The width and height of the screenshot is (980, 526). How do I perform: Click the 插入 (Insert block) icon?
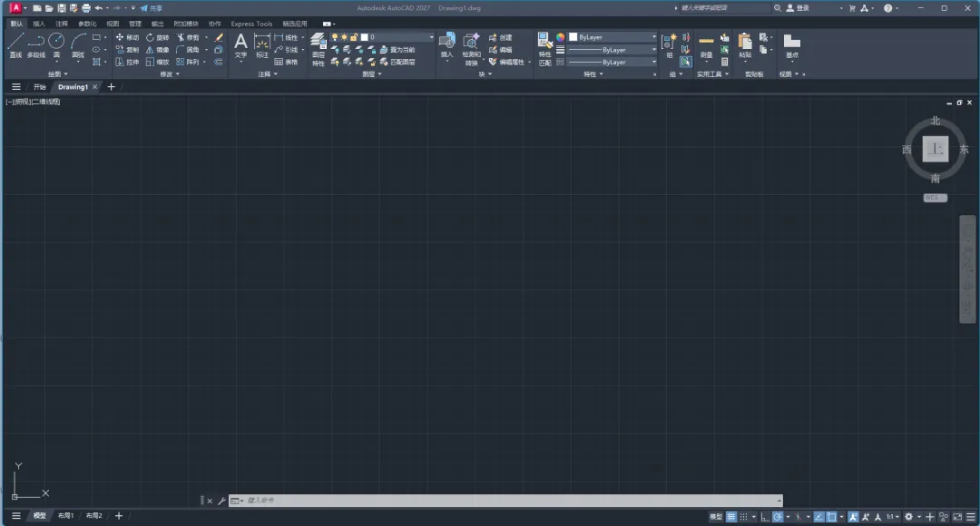click(x=446, y=45)
